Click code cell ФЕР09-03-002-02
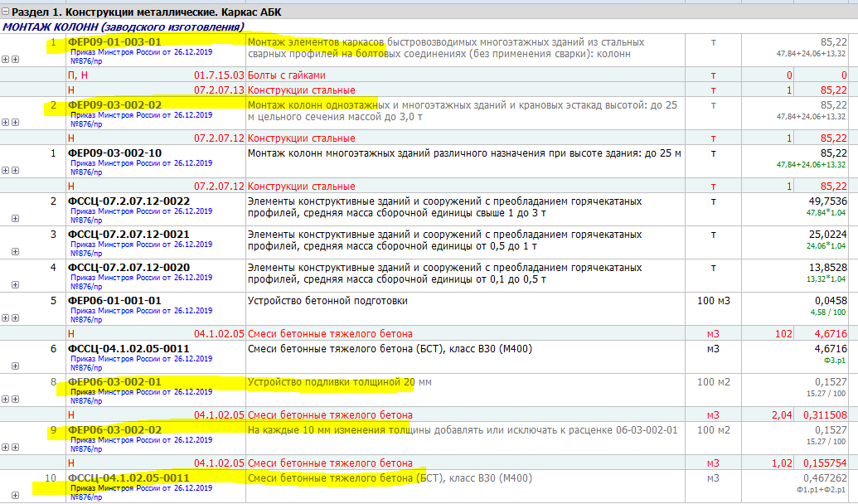 click(x=114, y=105)
